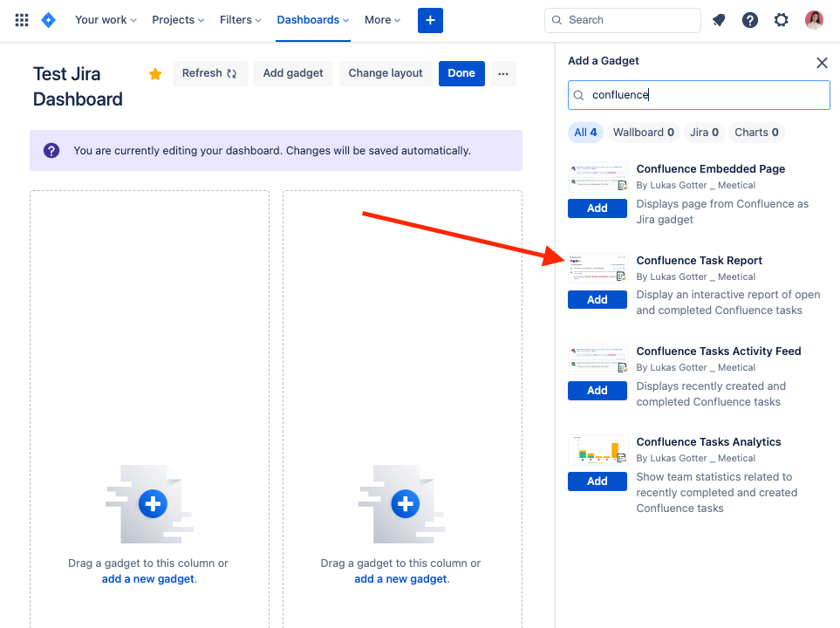
Task: Click the Confluence Task Report thumbnail
Action: point(598,268)
